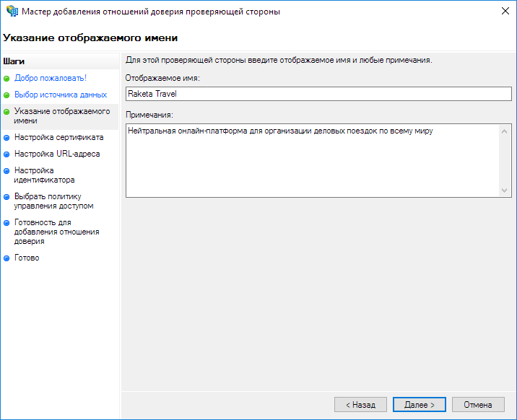Go to the "Выбор источника данных" step
This screenshot has height=420, width=517.
click(60, 95)
